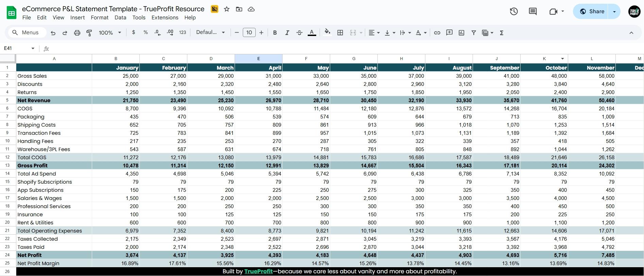Open the Name box dropdown arrow
The image size is (644, 276).
(33, 49)
